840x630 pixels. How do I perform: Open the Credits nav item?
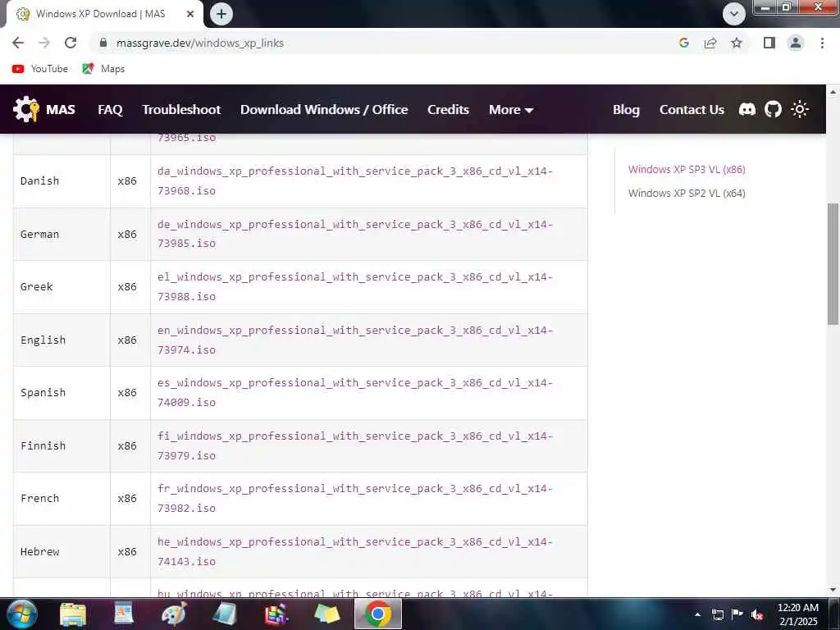449,109
